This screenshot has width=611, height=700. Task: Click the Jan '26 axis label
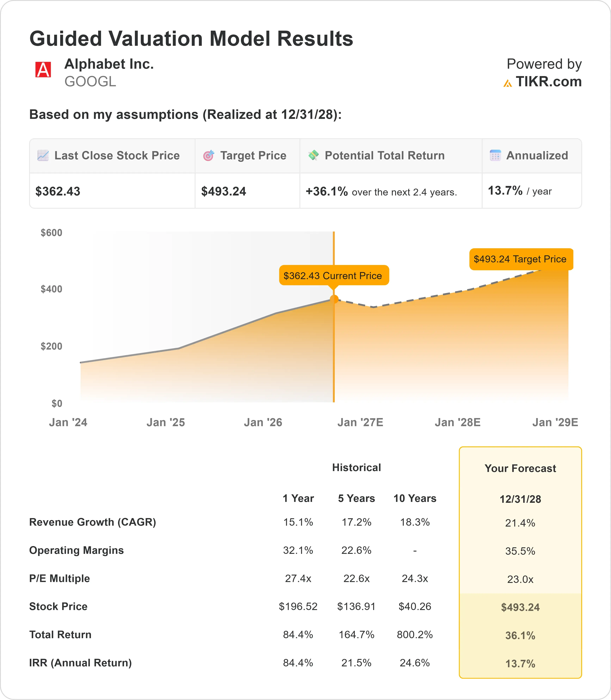coord(263,423)
